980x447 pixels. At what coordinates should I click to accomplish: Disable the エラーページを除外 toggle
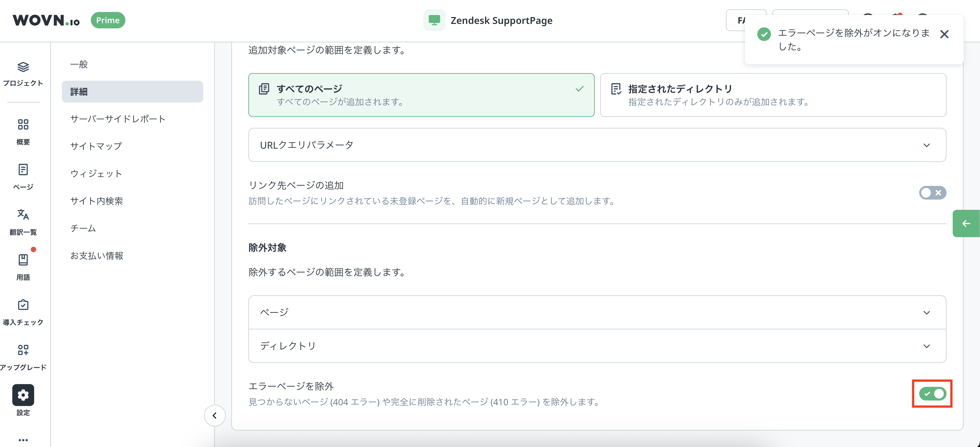pos(932,394)
